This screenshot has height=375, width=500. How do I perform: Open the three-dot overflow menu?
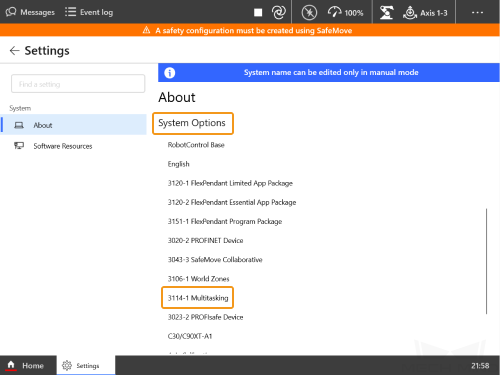pyautogui.click(x=477, y=12)
